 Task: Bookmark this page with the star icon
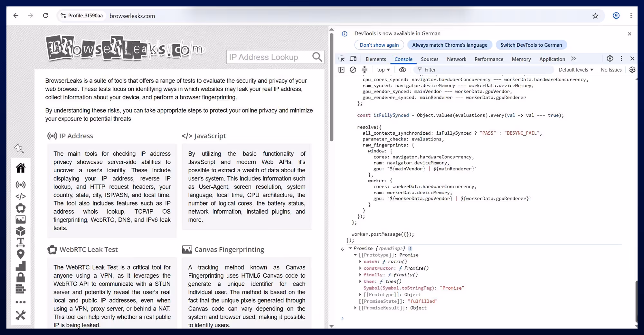pos(595,16)
